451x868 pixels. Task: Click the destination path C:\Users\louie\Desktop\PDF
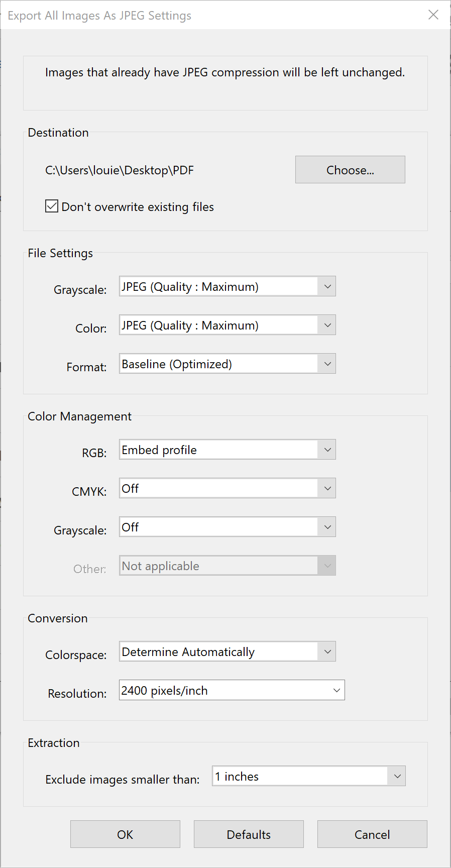pos(120,170)
